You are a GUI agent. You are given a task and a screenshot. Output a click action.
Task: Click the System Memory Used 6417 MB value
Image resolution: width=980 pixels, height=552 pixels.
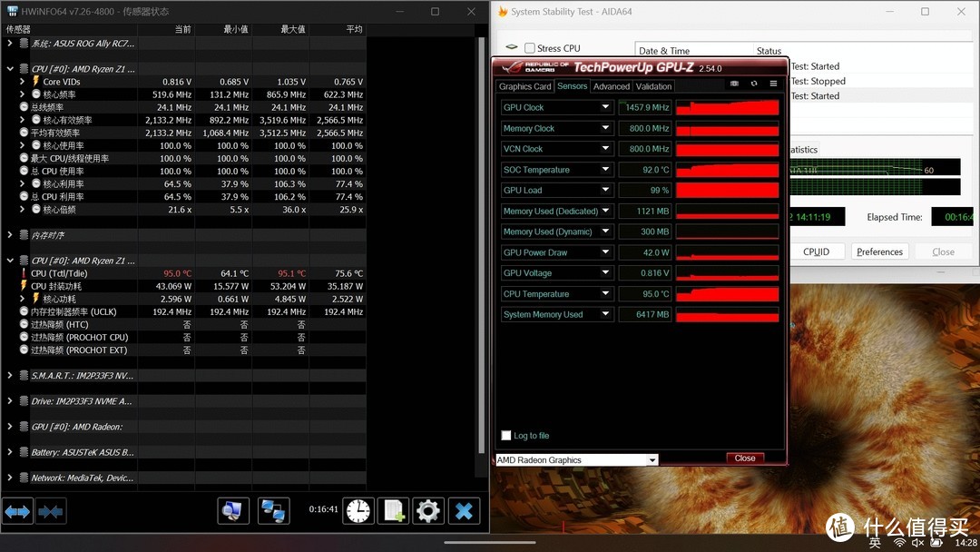(x=645, y=314)
